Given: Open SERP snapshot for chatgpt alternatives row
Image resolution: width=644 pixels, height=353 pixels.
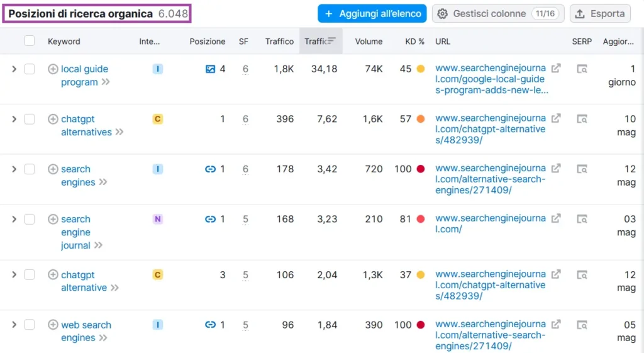Looking at the screenshot, I should point(582,119).
